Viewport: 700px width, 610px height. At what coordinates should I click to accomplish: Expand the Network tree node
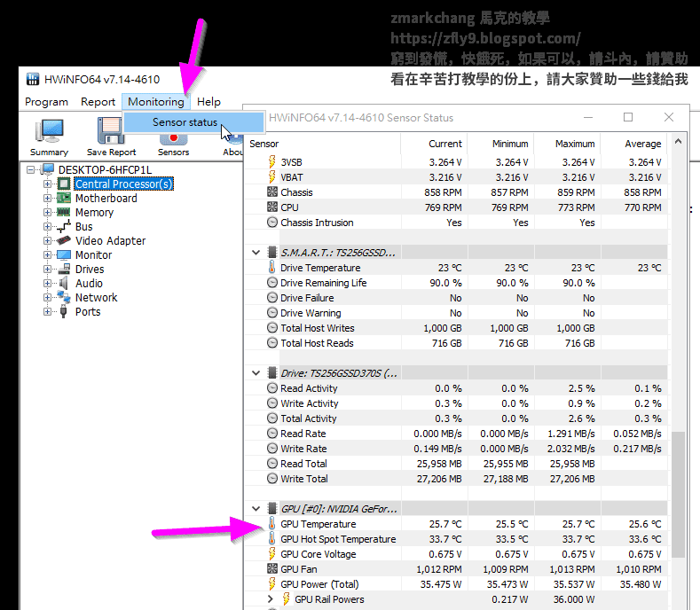[47, 297]
